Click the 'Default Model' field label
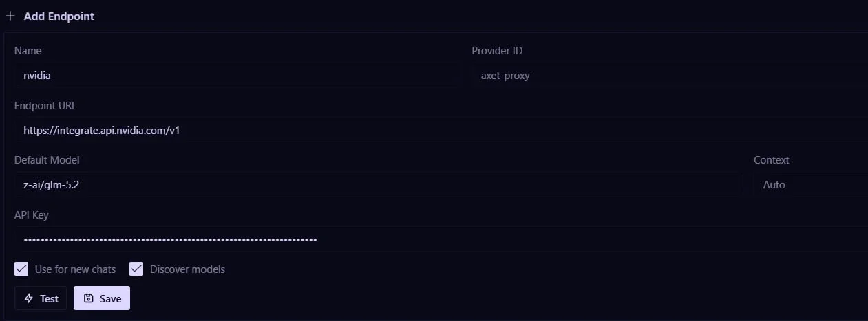The width and height of the screenshot is (868, 321). tap(47, 160)
